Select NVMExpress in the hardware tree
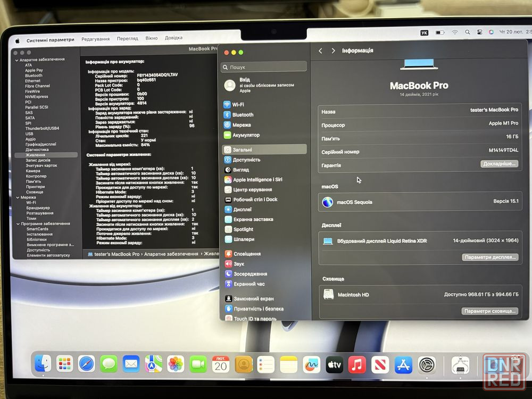This screenshot has width=532, height=399. [x=36, y=97]
